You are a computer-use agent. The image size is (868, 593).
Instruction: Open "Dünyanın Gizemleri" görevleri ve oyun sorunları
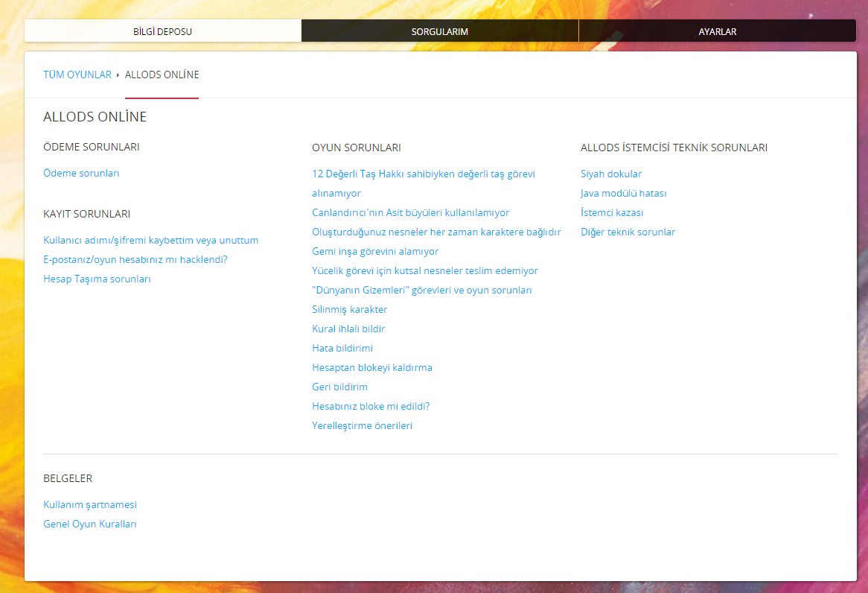coord(422,291)
